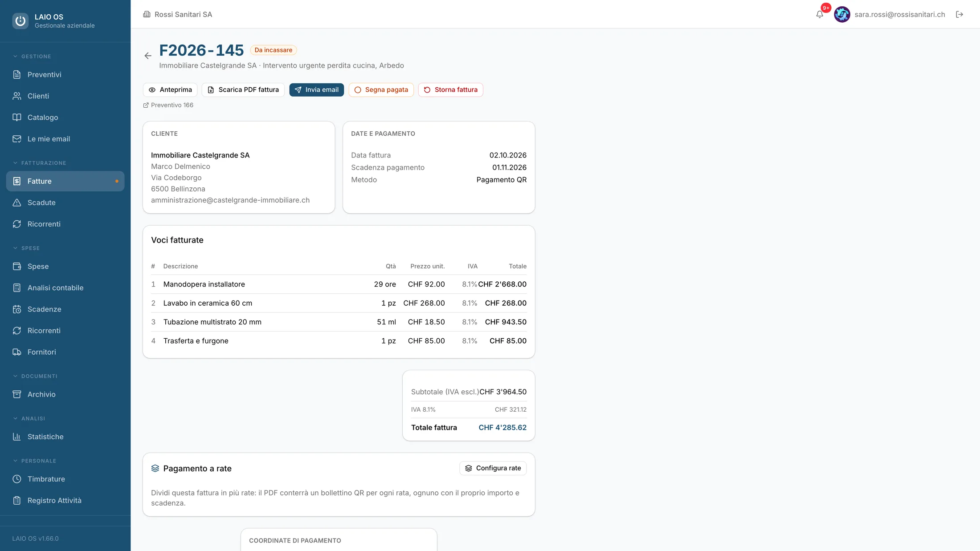
Task: Open Registro Attività in the sidebar
Action: 65,500
